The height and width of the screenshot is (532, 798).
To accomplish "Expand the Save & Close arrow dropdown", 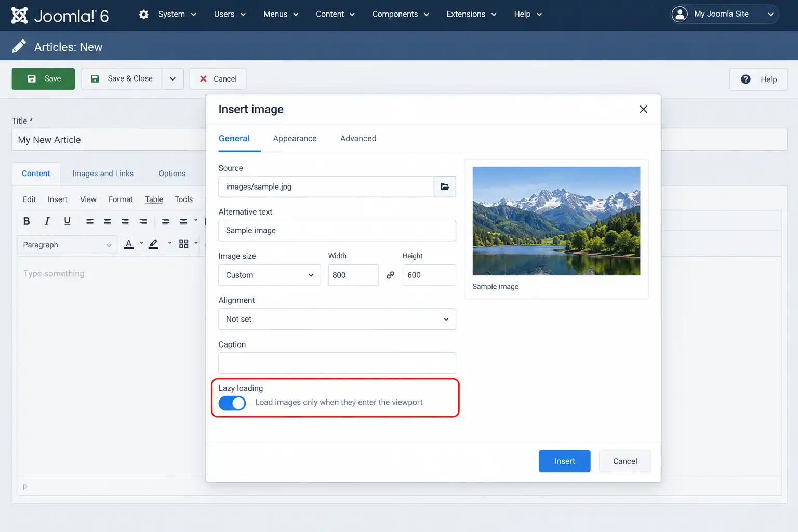I will [x=172, y=79].
